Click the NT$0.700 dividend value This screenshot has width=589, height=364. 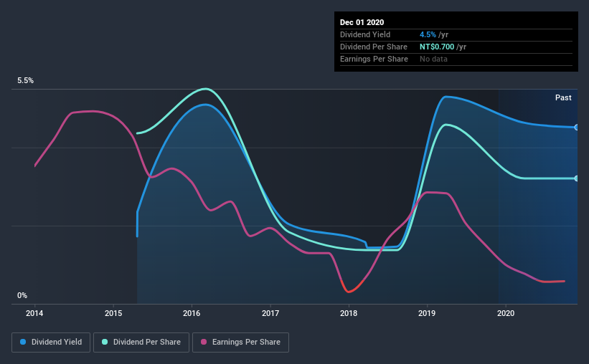[437, 47]
